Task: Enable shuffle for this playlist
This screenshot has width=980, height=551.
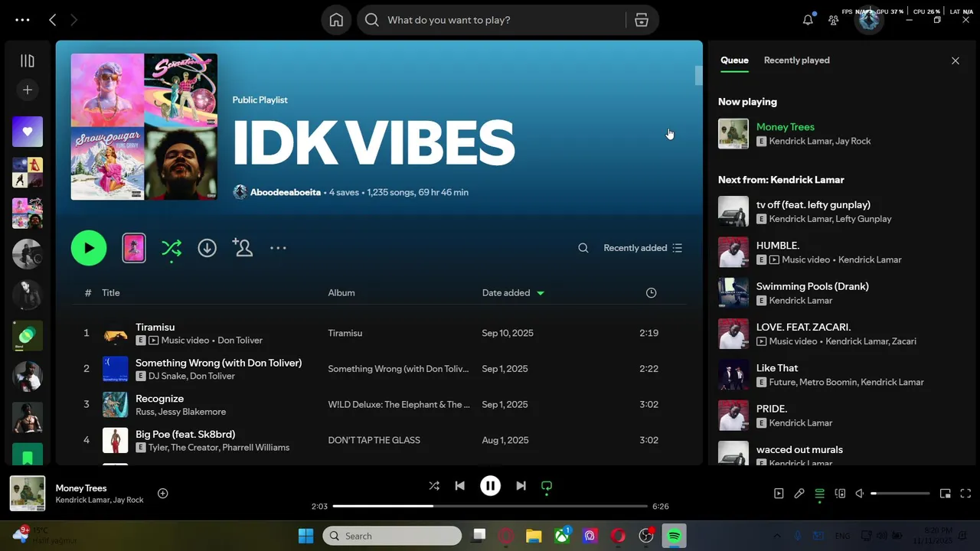Action: point(171,248)
